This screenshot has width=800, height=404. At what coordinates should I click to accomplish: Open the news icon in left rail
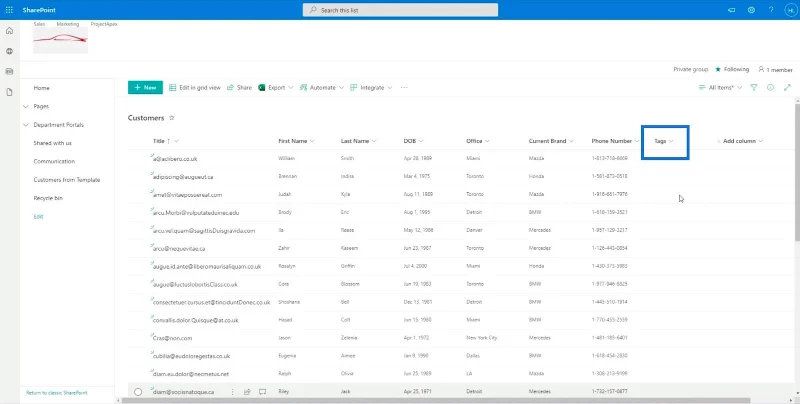(9, 72)
